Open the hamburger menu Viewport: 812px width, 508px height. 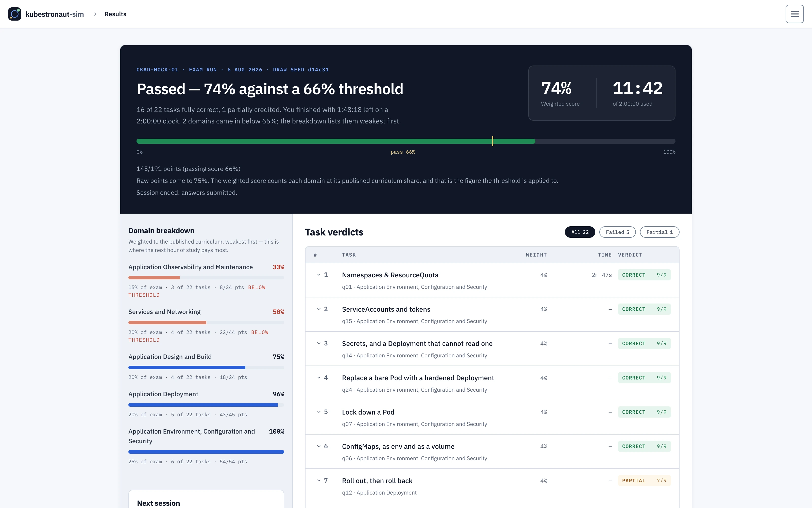(x=794, y=14)
